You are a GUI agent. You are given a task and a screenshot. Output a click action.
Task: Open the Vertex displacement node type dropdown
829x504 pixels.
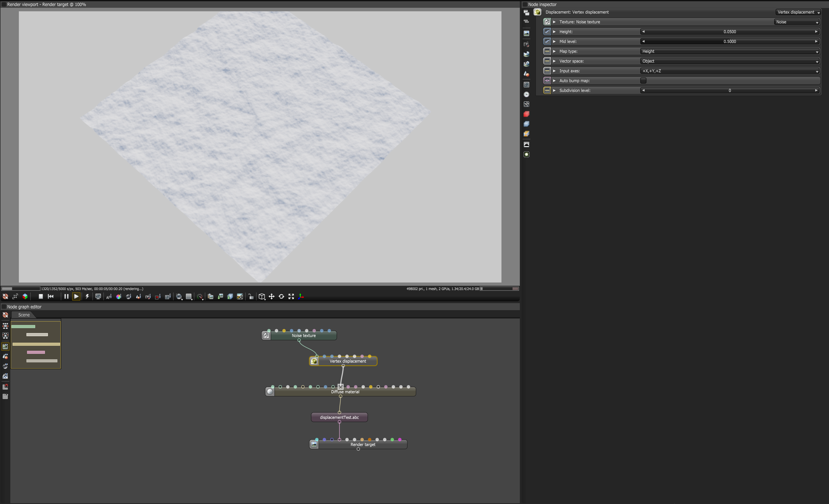pos(798,12)
